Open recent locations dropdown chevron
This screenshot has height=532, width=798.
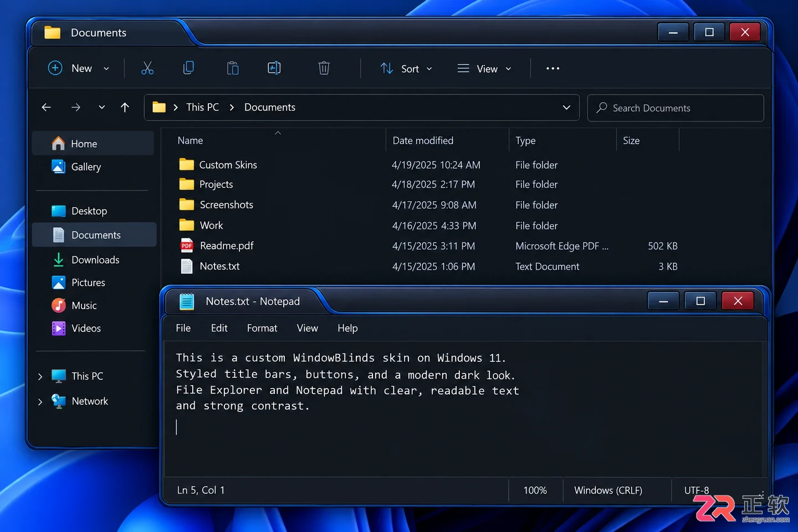(x=101, y=108)
